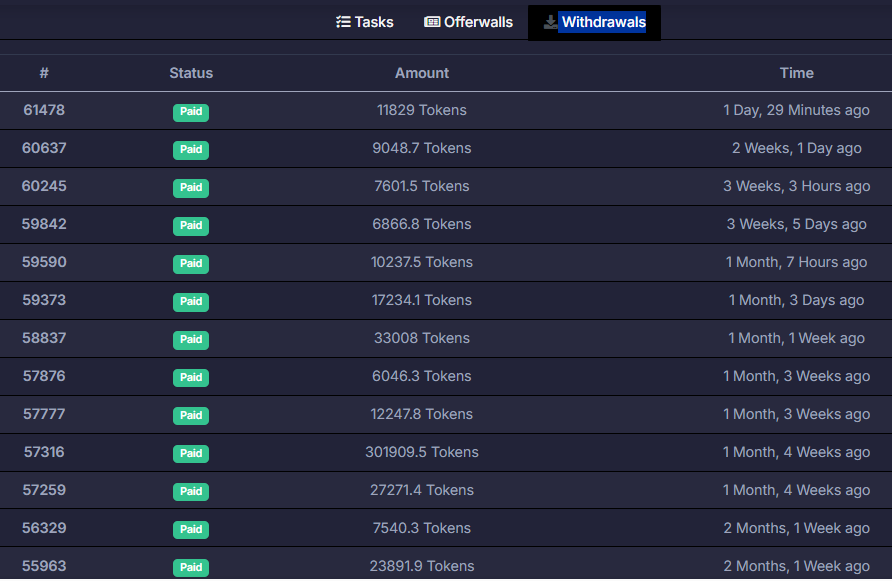892x581 pixels.
Task: Click the 3 Weeks, 3 Hours ago time
Action: (x=796, y=186)
